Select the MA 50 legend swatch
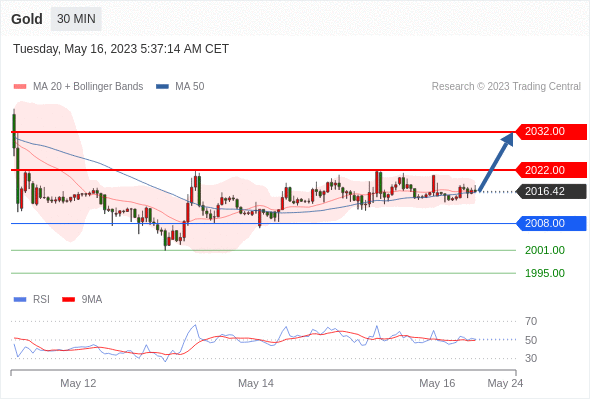590x400 pixels. point(162,87)
